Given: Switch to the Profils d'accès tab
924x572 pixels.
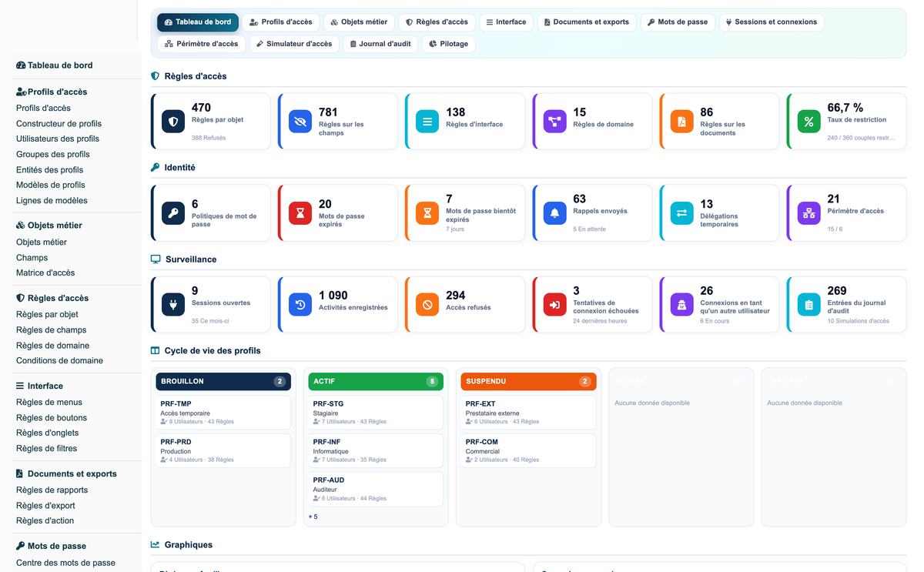Looking at the screenshot, I should coord(281,22).
